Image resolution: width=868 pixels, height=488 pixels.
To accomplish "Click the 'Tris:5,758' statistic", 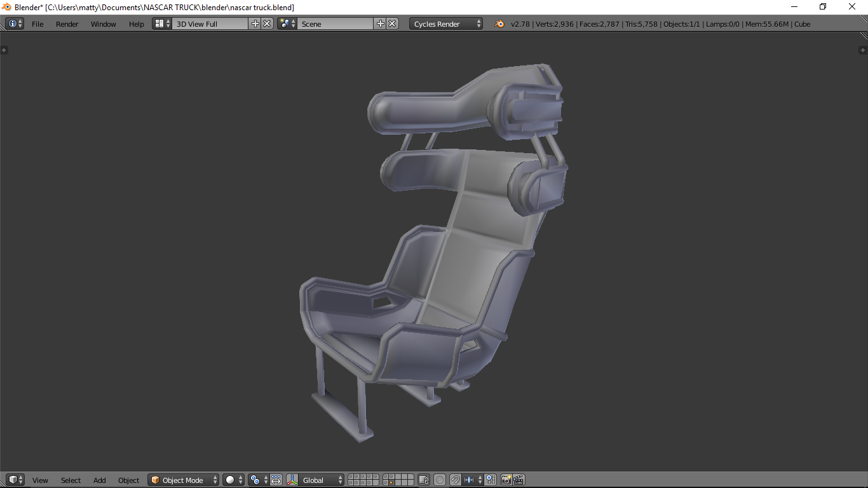I will 641,24.
